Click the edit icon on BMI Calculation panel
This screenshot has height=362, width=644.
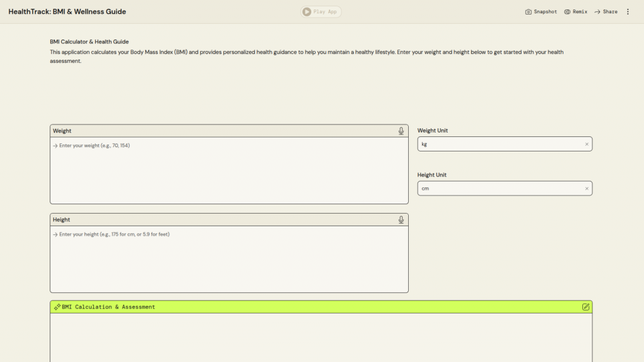pyautogui.click(x=586, y=307)
